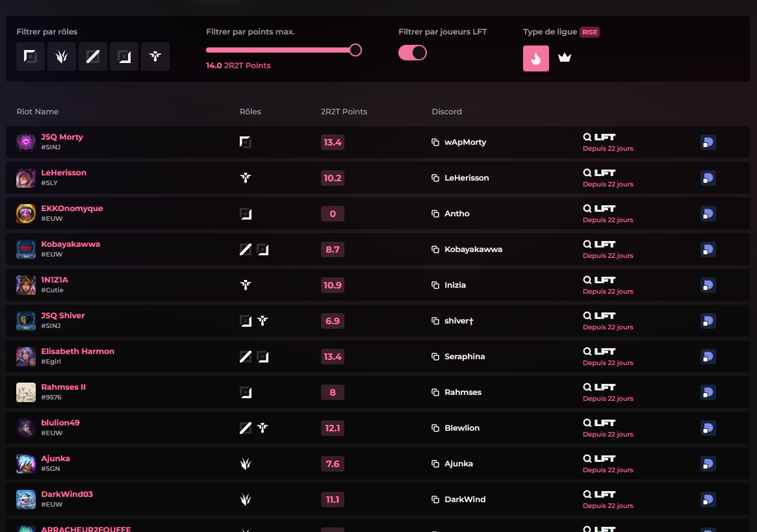This screenshot has width=757, height=532.
Task: Switch to the crown league type
Action: (565, 58)
